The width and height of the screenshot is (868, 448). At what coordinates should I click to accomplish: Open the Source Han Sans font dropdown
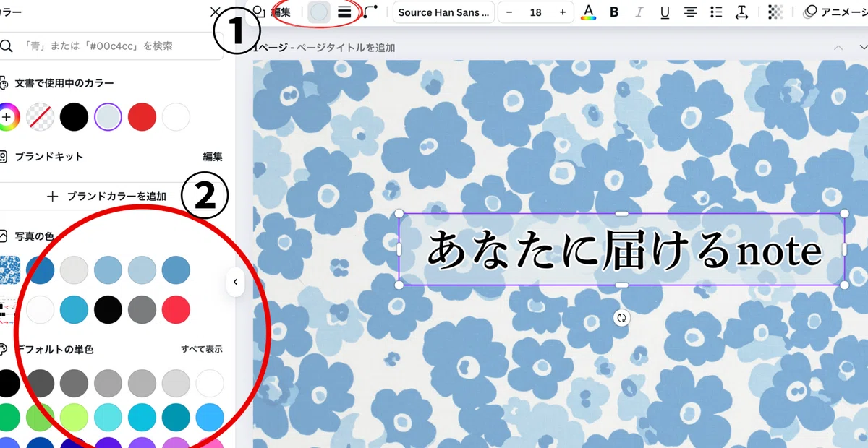444,12
